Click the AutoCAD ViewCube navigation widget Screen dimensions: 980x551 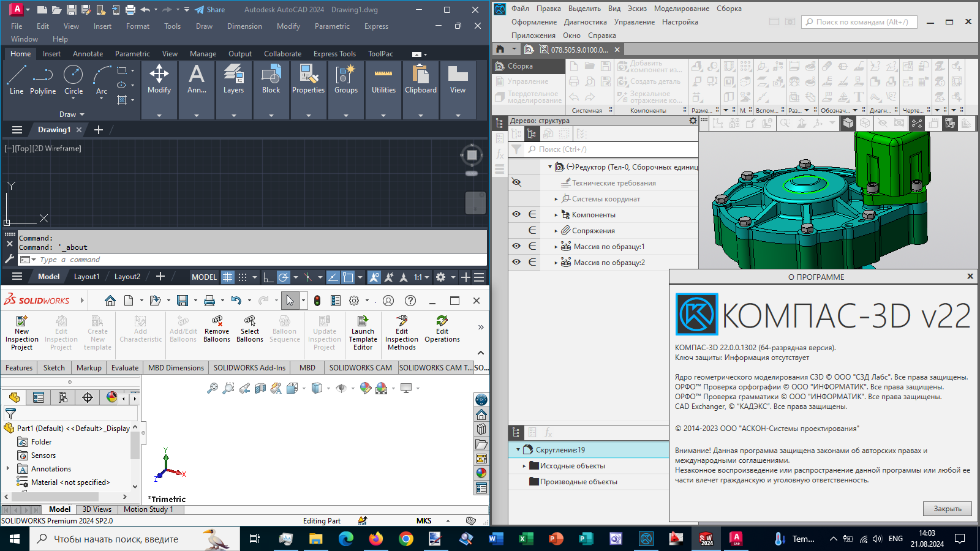coord(472,156)
